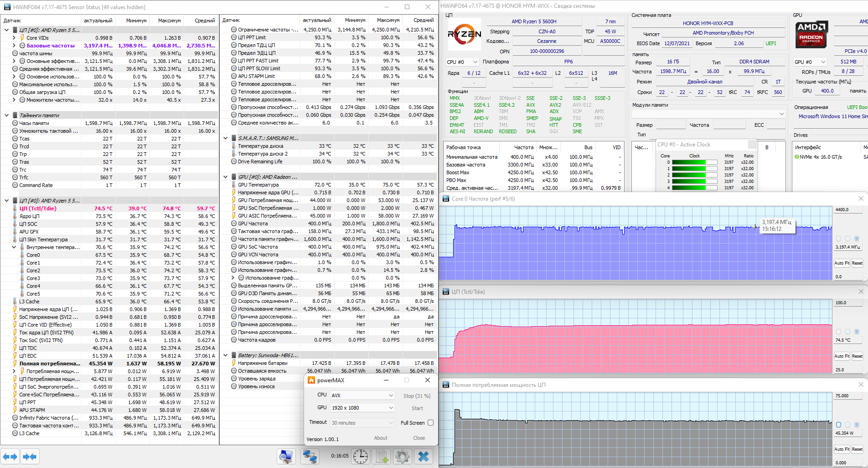The image size is (868, 468).
Task: Toggle last blue box above '45.354 W' graph value
Action: click(x=857, y=425)
